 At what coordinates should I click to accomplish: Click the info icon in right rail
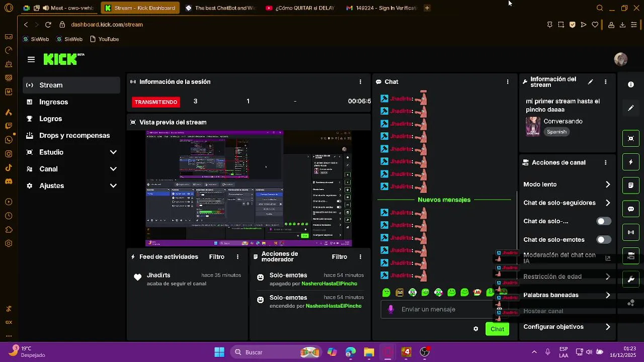click(631, 84)
